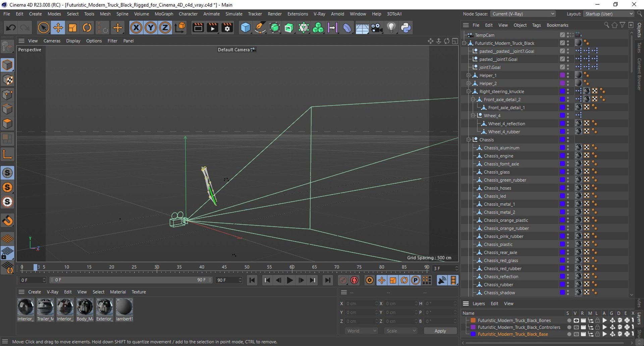Go to start of animation
The height and width of the screenshot is (346, 644).
[x=252, y=280]
